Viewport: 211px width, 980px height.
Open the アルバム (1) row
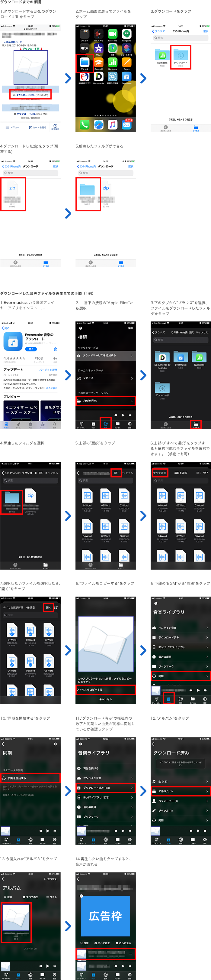[181, 791]
